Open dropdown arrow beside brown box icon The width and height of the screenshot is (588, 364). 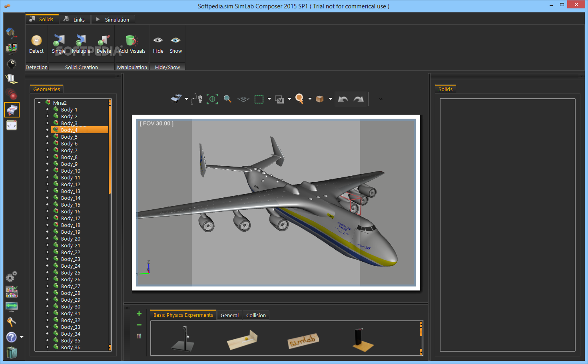coord(330,99)
